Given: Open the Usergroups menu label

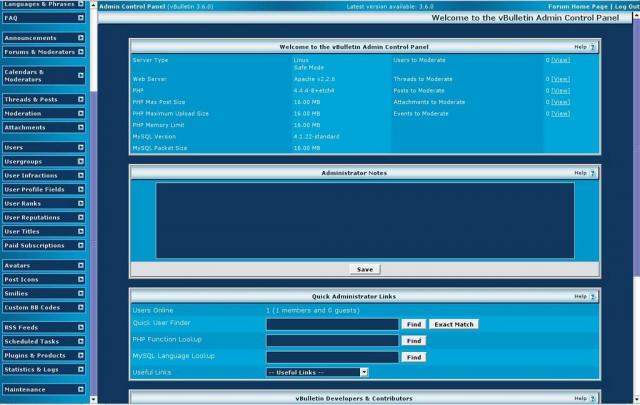Looking at the screenshot, I should (x=23, y=162).
